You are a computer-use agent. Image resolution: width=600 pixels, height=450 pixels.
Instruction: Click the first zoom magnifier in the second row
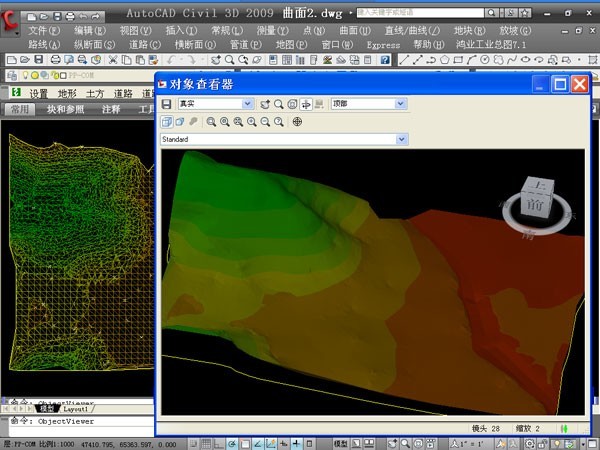(x=211, y=122)
